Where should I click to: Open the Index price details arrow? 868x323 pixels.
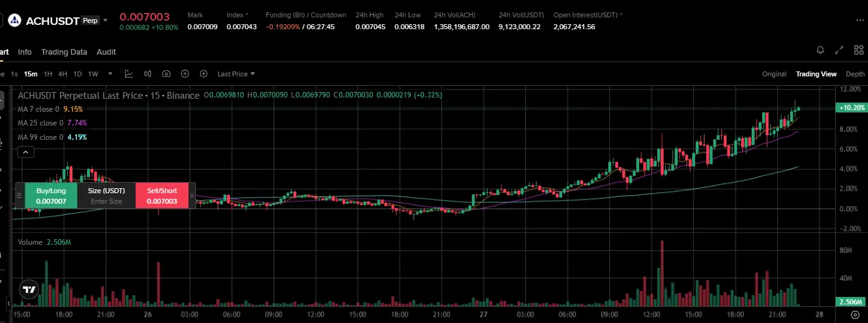(247, 14)
